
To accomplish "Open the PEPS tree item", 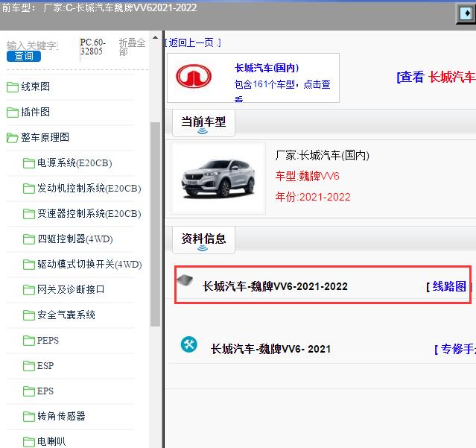I will (x=48, y=341).
